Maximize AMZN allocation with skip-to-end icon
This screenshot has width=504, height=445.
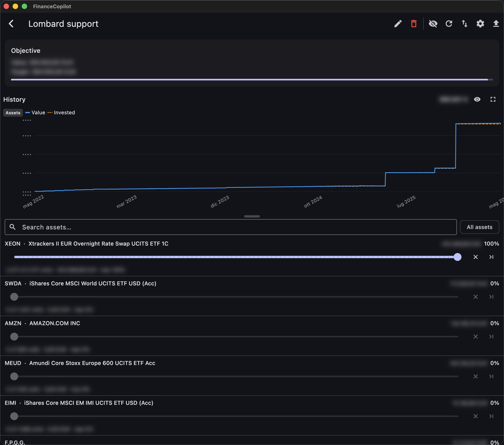pyautogui.click(x=491, y=336)
